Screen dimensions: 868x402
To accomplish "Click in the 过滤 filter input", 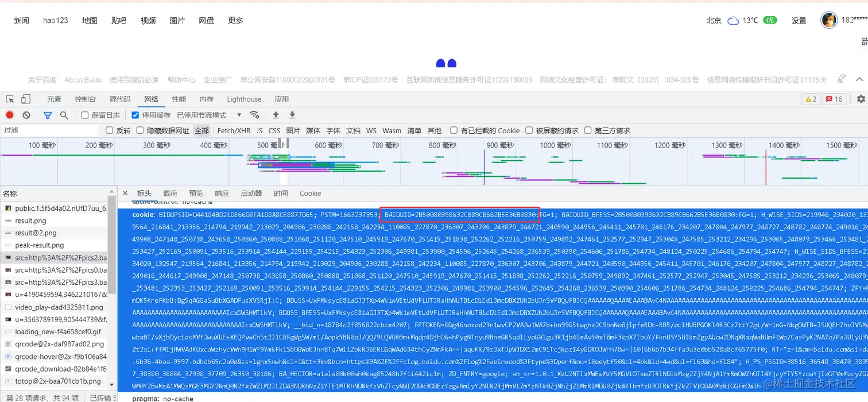I will click(50, 130).
